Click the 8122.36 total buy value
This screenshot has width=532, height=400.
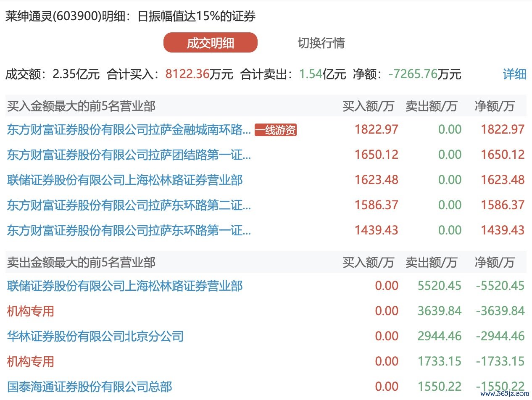187,74
